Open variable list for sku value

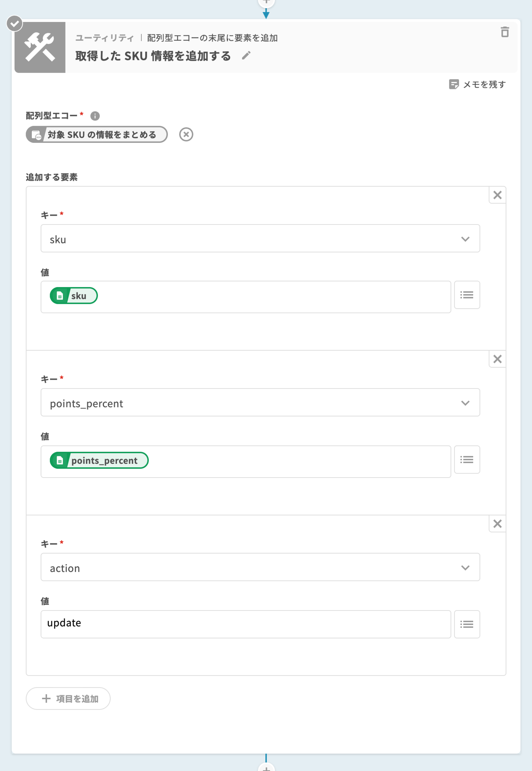467,295
